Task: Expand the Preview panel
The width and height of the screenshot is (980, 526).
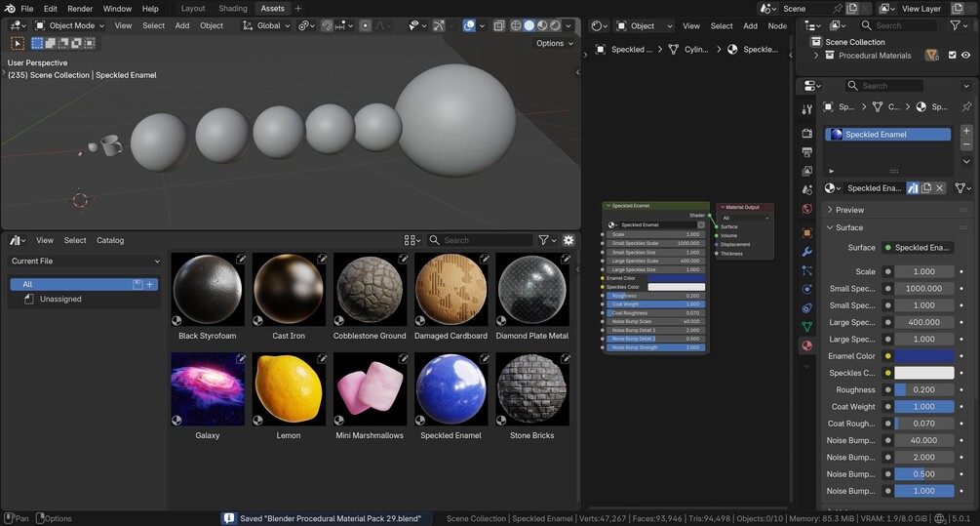Action: 849,210
